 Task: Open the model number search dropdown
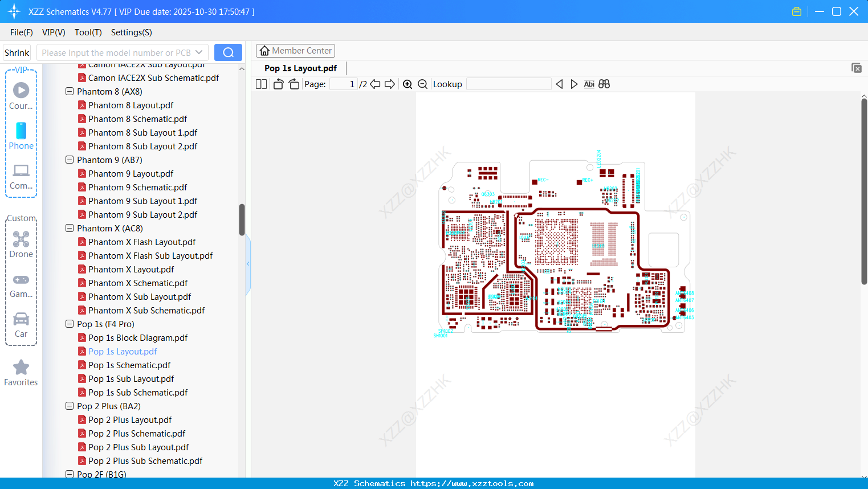pyautogui.click(x=198, y=52)
